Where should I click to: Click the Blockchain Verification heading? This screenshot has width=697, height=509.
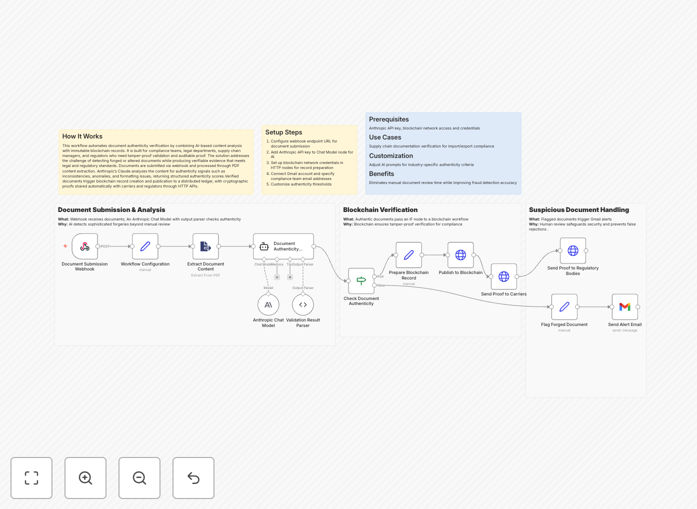click(x=380, y=210)
